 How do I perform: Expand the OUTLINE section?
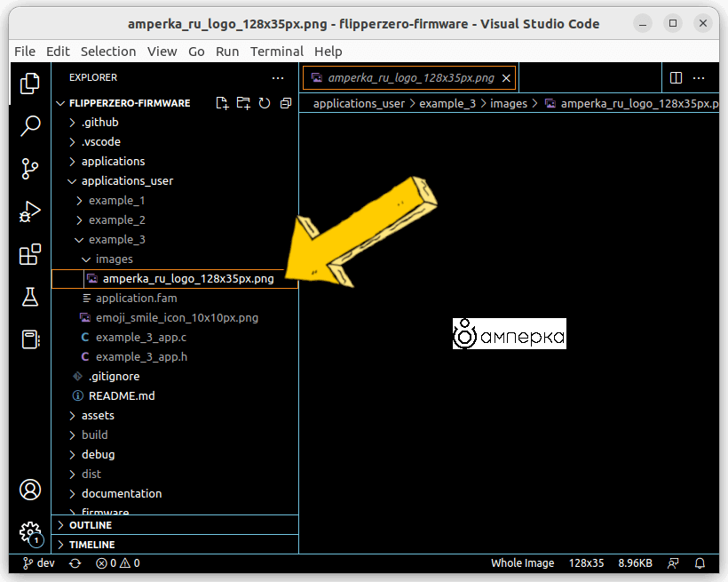91,525
